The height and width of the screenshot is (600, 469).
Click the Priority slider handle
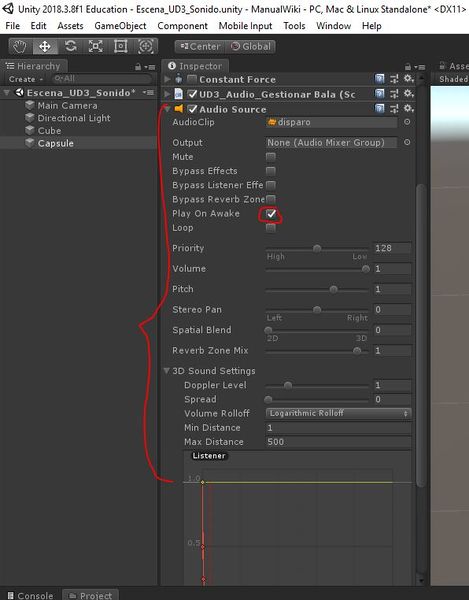[317, 248]
